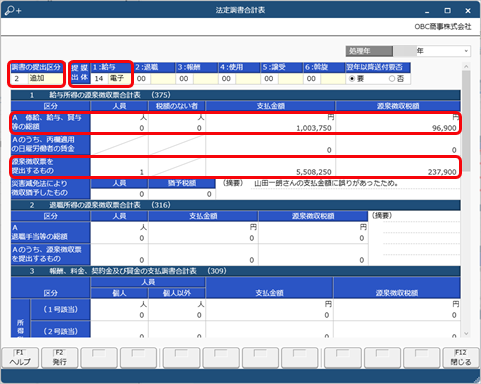The width and height of the screenshot is (481, 384).
Task: Click the 1:給与 media code field 14
Action: pyautogui.click(x=99, y=79)
